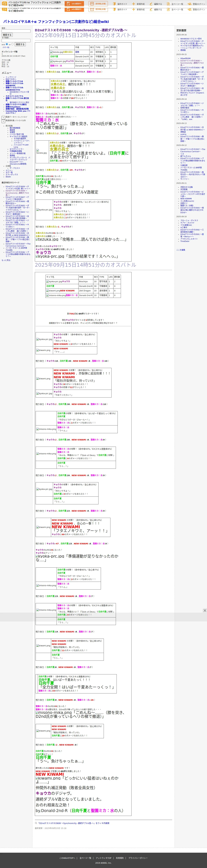Click the topmost 目安箱(β版) header button

(x=98, y=4)
